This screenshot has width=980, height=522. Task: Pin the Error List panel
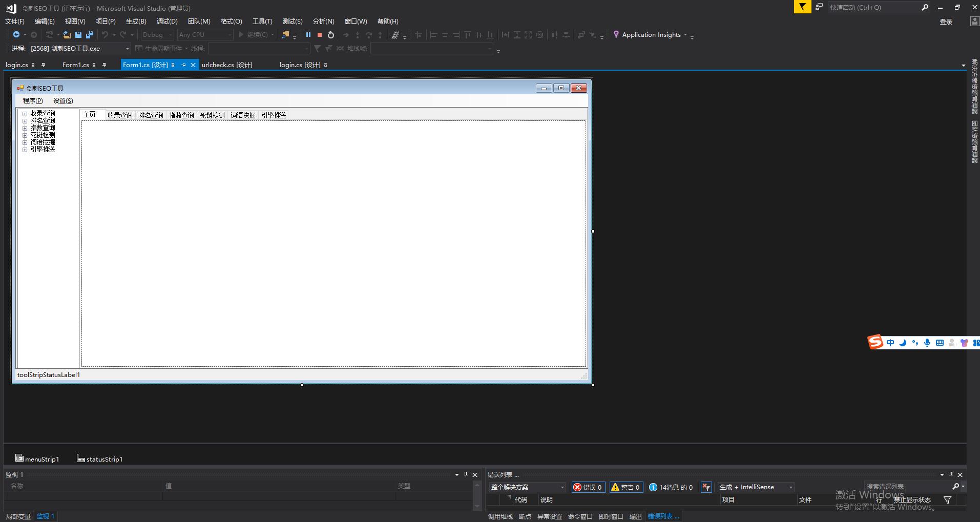tap(951, 474)
